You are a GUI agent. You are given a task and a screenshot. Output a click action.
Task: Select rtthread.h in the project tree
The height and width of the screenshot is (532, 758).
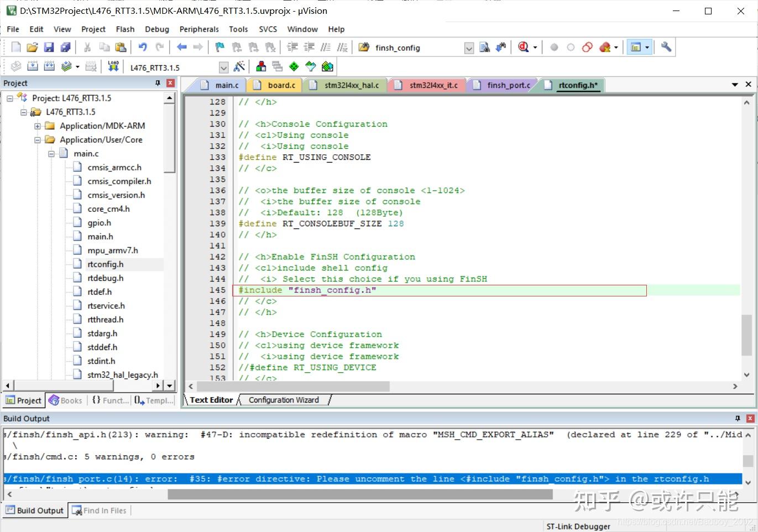click(105, 320)
